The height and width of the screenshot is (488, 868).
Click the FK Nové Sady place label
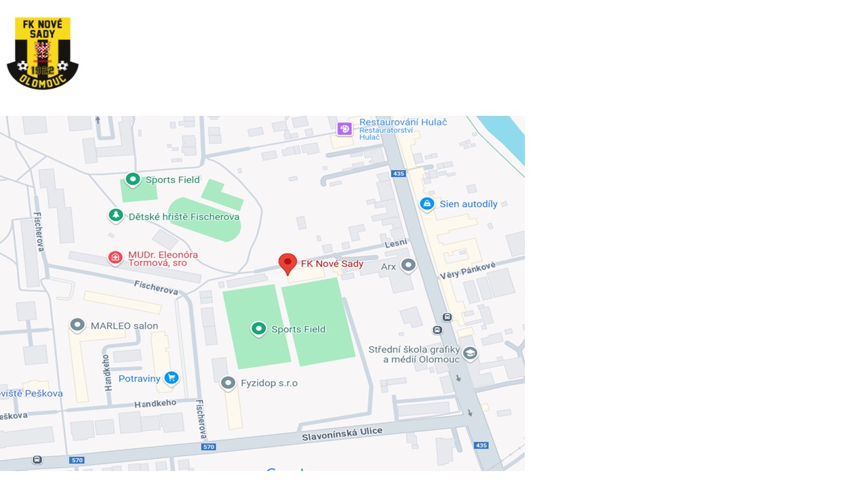coord(332,264)
